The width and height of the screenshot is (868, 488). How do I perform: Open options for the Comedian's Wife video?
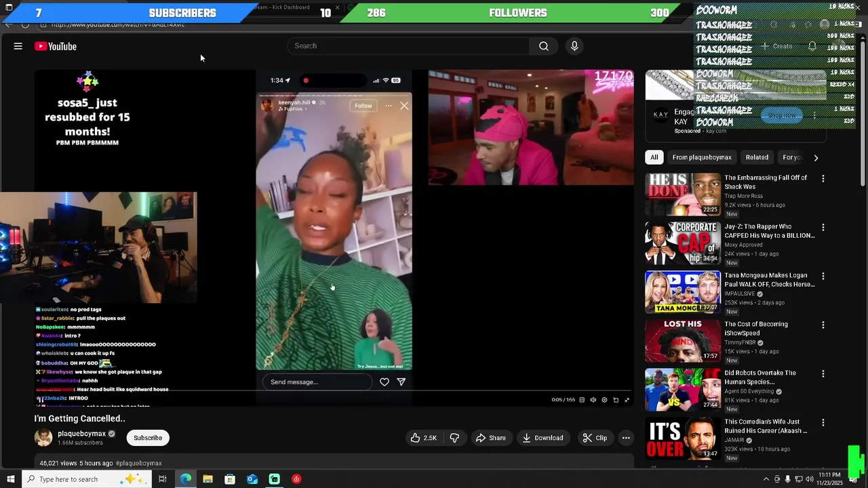823,422
